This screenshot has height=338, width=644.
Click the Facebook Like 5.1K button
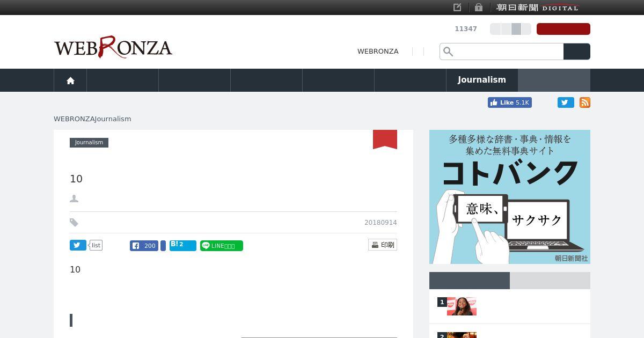(x=510, y=102)
